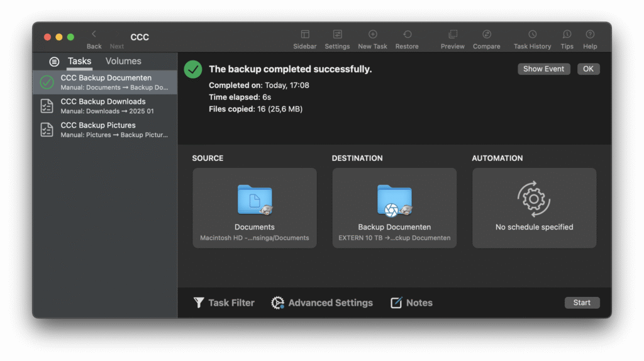Click the Show Event button
Screen dimensions: 644x361
point(543,69)
